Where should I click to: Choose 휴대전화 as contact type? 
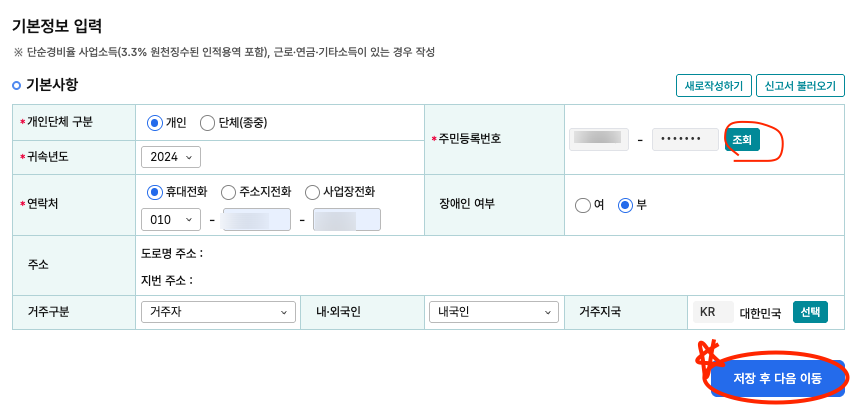click(155, 192)
